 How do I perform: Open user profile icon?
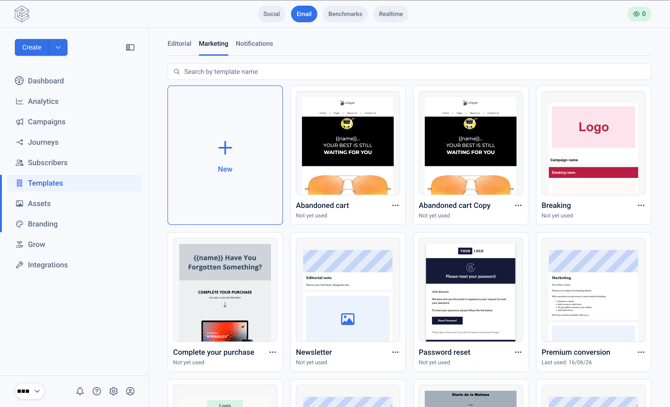pos(130,391)
